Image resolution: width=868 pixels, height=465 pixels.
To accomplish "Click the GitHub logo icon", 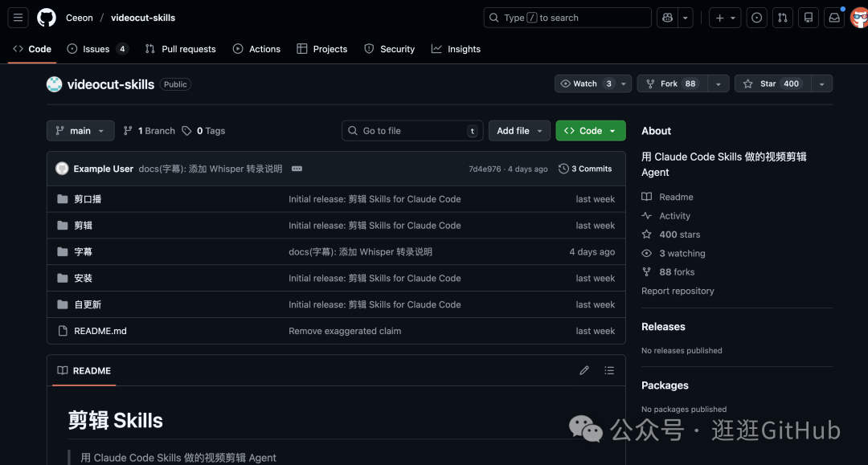I will [x=47, y=18].
